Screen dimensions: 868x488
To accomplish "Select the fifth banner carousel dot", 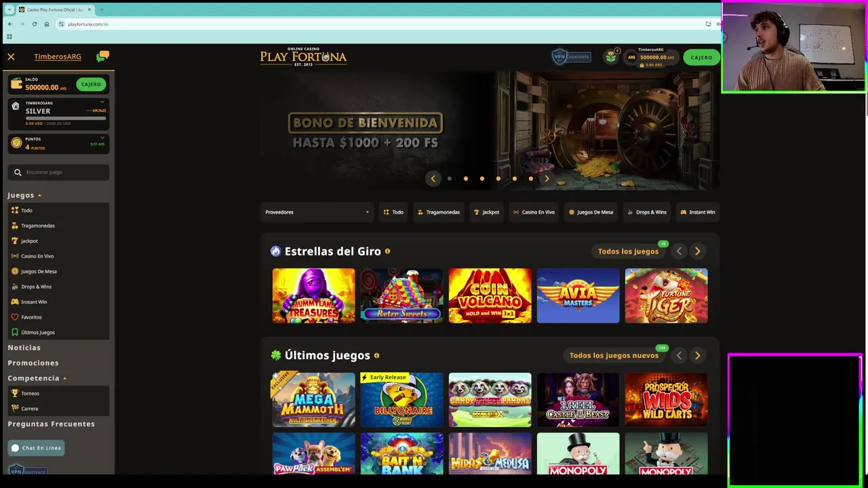I will 514,179.
